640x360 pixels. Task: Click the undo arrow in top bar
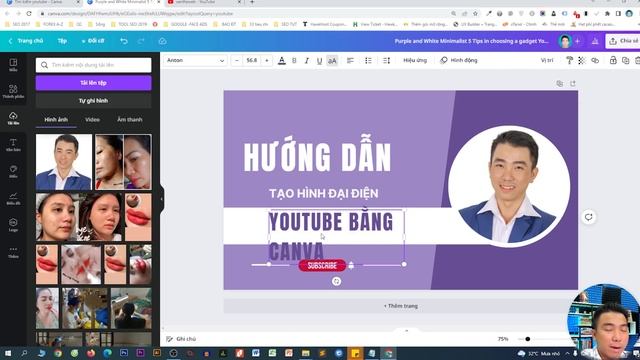click(124, 41)
